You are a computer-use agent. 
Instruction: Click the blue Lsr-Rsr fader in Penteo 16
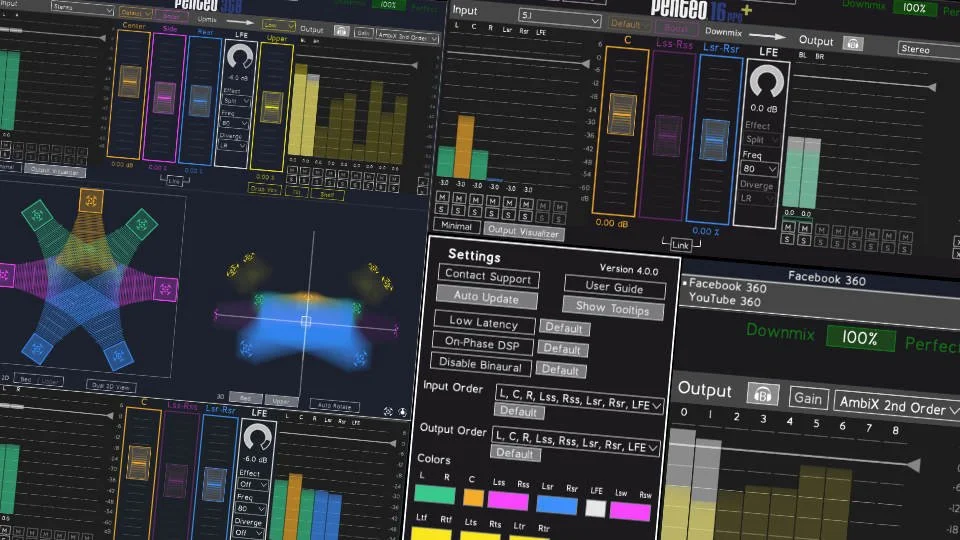tap(714, 140)
